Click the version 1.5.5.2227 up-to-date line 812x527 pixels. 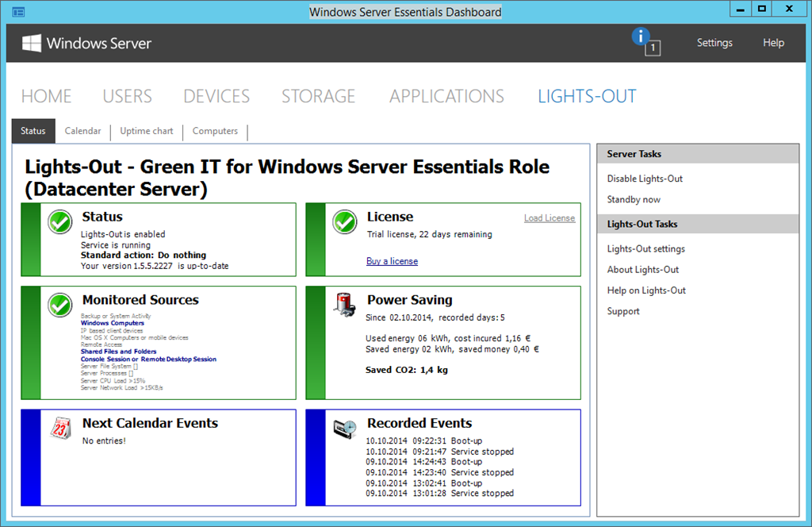click(x=155, y=266)
